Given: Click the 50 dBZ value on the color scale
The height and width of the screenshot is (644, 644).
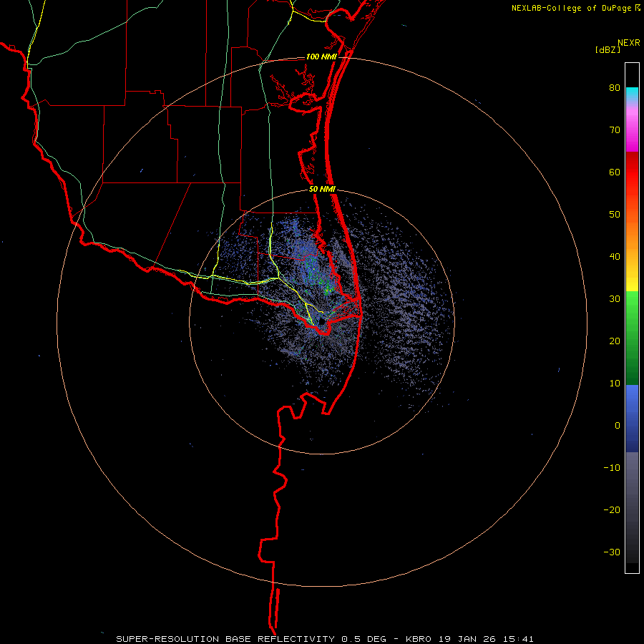Looking at the screenshot, I should pos(615,215).
